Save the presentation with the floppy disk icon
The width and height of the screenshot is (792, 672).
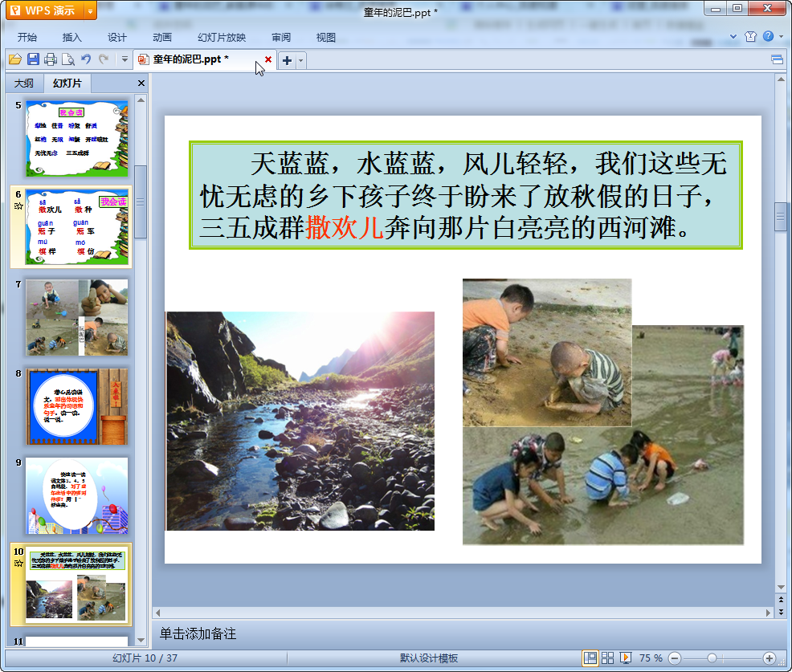tap(33, 59)
